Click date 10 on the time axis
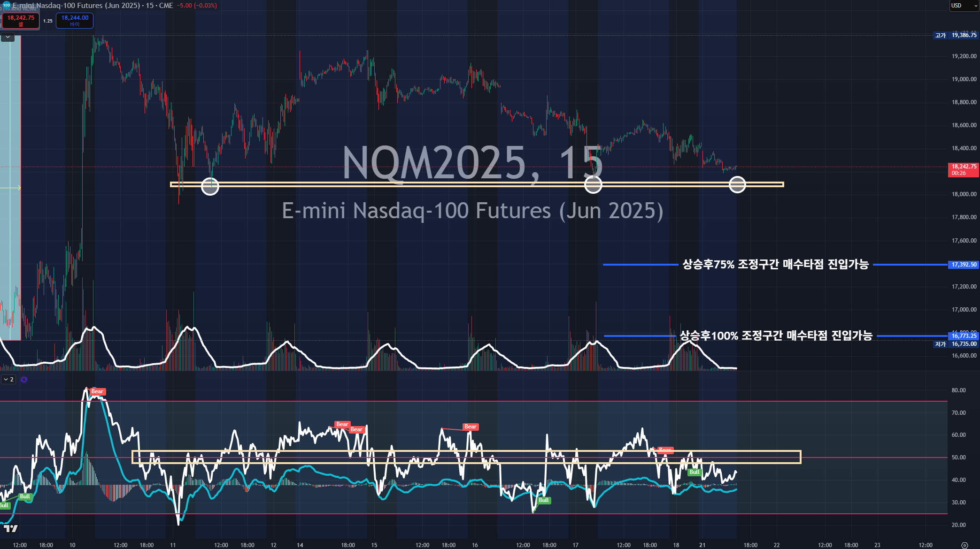 coord(72,545)
